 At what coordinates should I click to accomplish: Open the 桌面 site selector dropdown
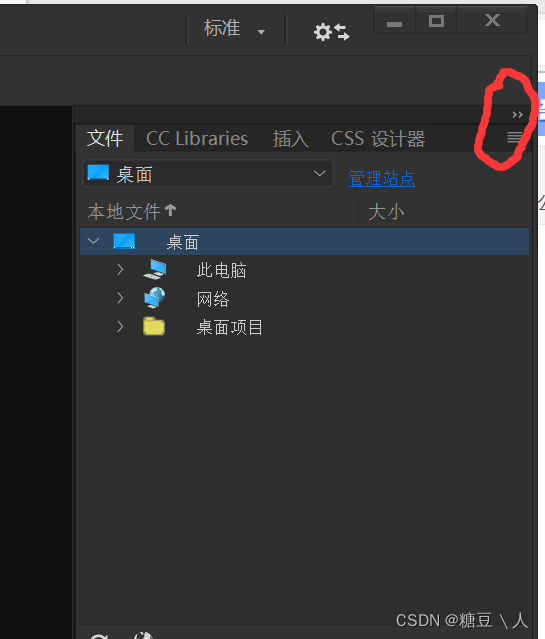click(x=208, y=174)
